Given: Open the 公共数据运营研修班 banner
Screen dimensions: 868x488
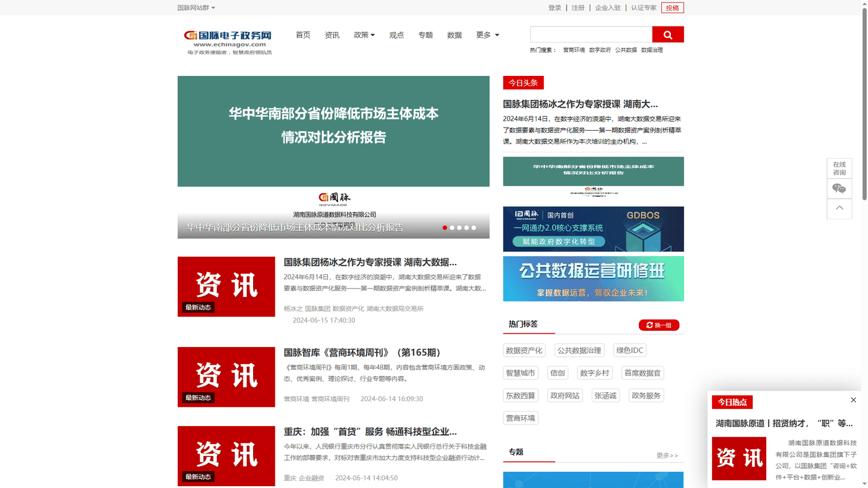Looking at the screenshot, I should 594,279.
